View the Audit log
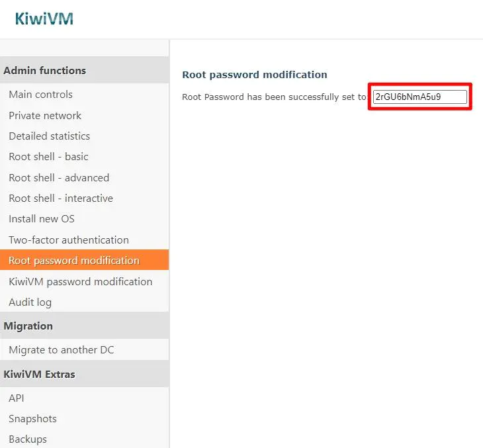 [x=30, y=302]
